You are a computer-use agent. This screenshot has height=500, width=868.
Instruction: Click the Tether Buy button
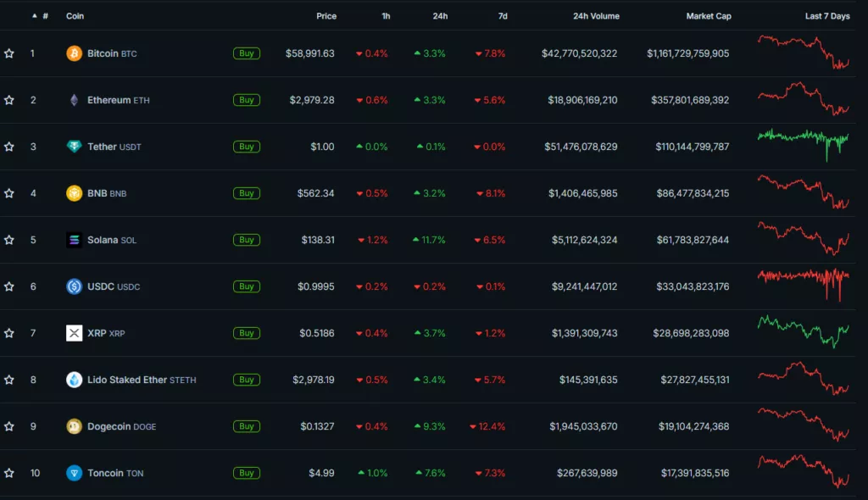pos(247,146)
